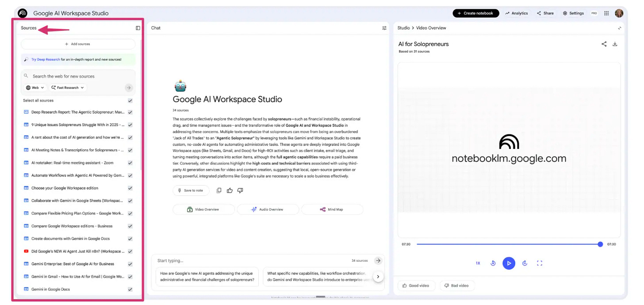Image resolution: width=644 pixels, height=305 pixels.
Task: Generate an Audio Overview
Action: pos(268,209)
